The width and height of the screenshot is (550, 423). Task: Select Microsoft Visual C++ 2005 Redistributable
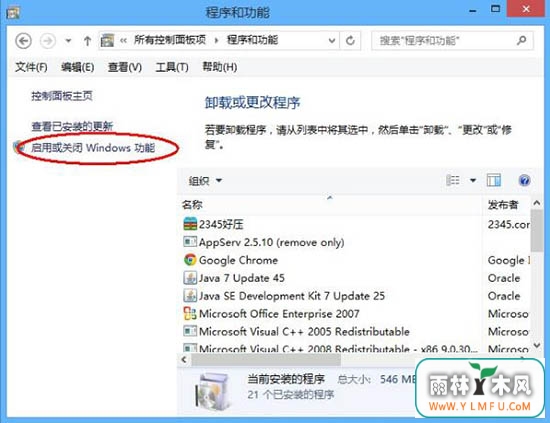click(x=304, y=331)
